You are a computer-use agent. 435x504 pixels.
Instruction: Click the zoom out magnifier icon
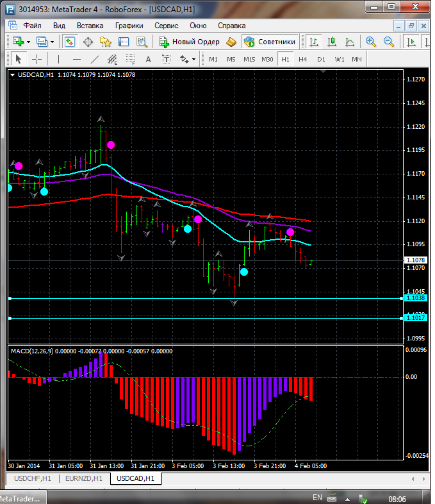tap(388, 42)
